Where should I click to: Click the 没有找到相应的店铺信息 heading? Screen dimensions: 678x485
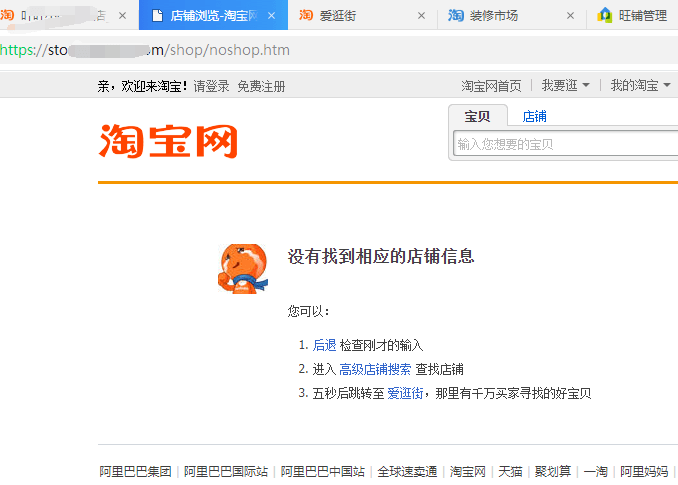[x=381, y=256]
